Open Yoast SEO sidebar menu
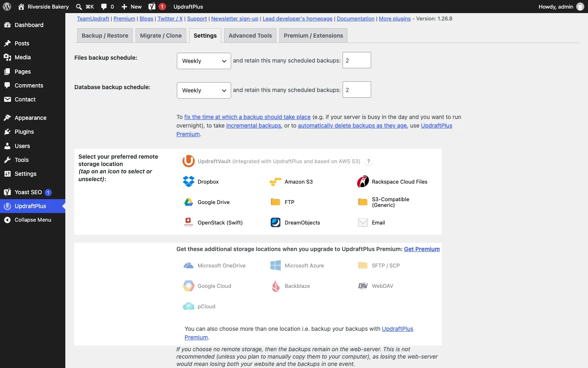The height and width of the screenshot is (368, 588). click(33, 192)
